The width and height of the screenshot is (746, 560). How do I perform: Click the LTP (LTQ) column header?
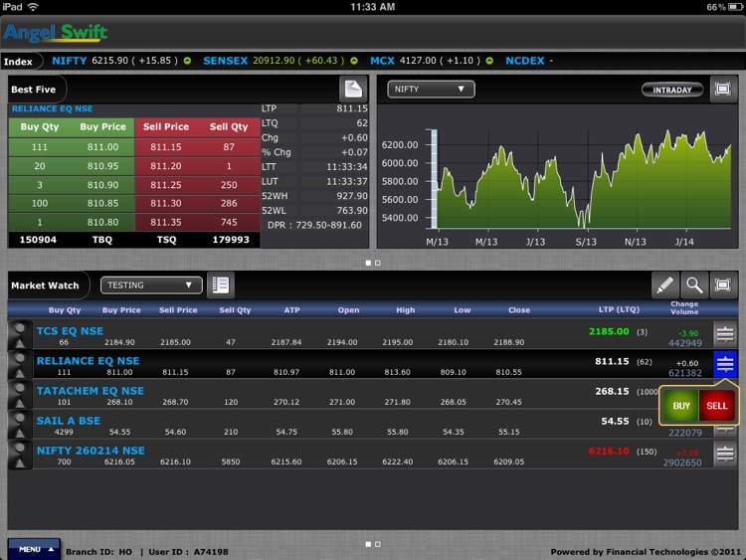619,309
